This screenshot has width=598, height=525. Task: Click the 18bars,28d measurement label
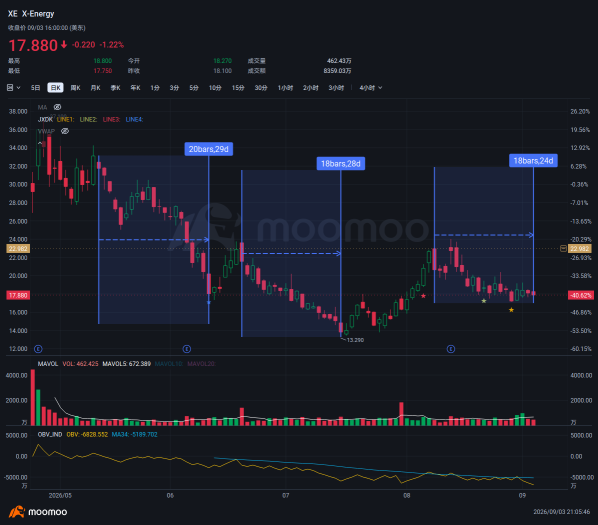(x=341, y=164)
